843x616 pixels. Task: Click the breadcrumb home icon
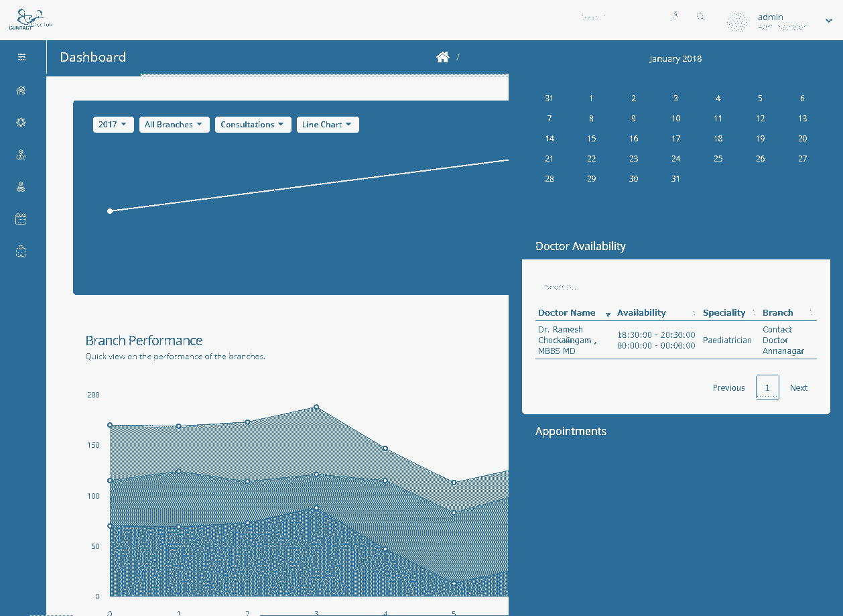coord(442,58)
